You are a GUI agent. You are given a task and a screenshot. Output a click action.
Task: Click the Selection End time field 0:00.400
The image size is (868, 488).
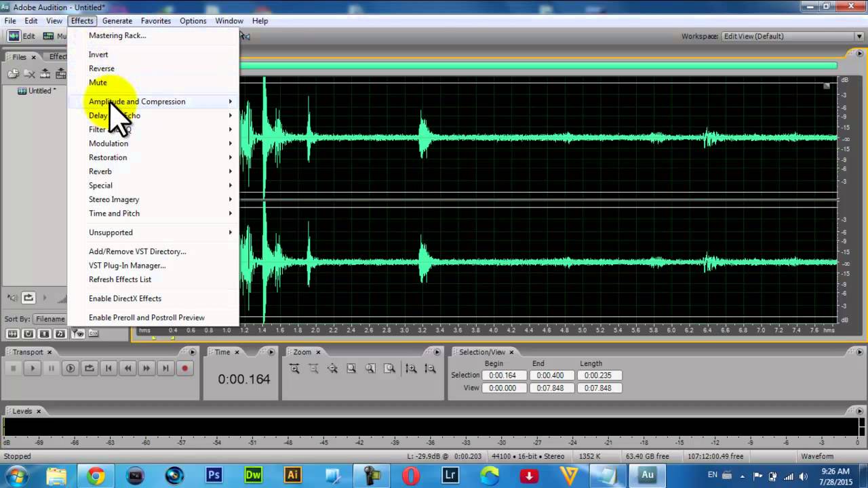tap(551, 375)
